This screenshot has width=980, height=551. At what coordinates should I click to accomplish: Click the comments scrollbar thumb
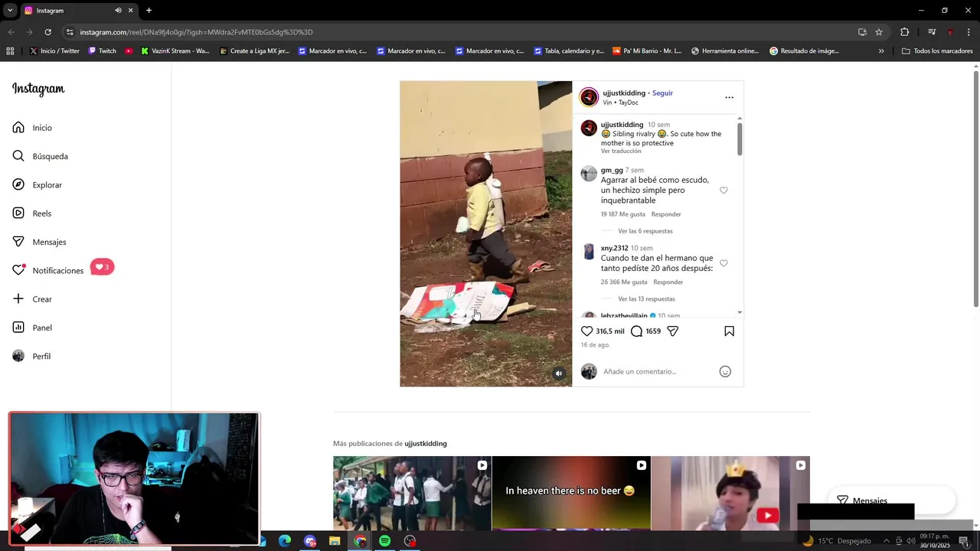(740, 139)
